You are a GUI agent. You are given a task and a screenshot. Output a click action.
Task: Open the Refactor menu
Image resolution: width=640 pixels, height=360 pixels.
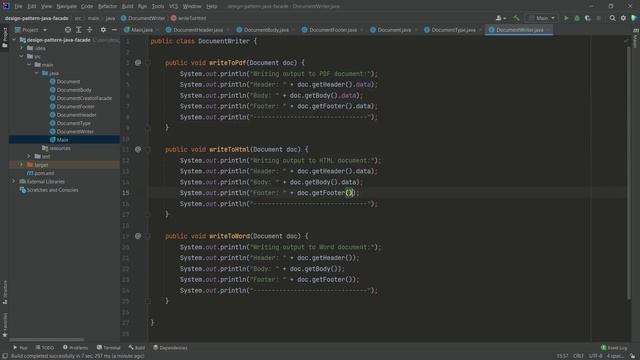point(107,7)
